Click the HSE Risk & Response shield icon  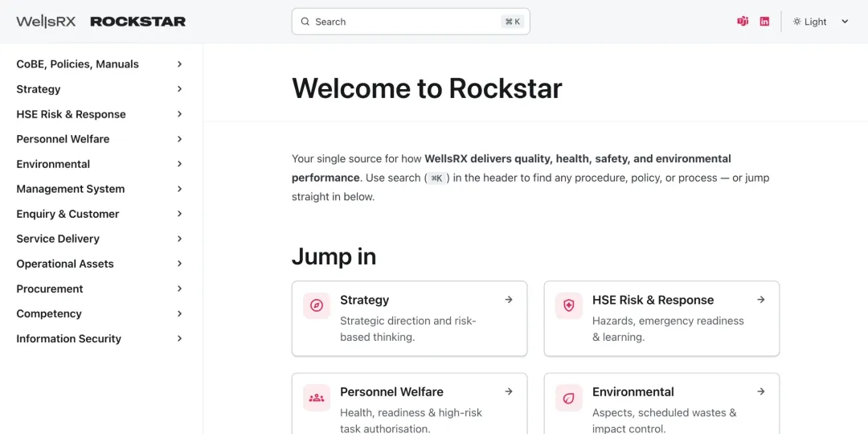(568, 305)
